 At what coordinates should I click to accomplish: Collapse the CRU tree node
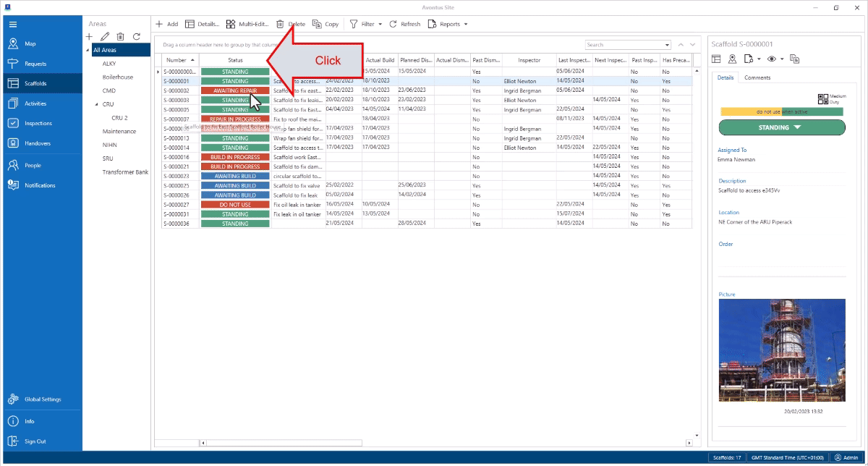(98, 104)
